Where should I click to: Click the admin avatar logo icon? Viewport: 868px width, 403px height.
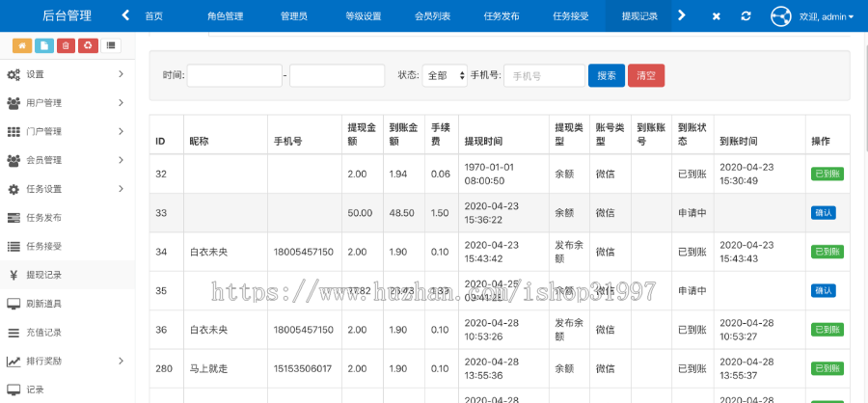[781, 16]
